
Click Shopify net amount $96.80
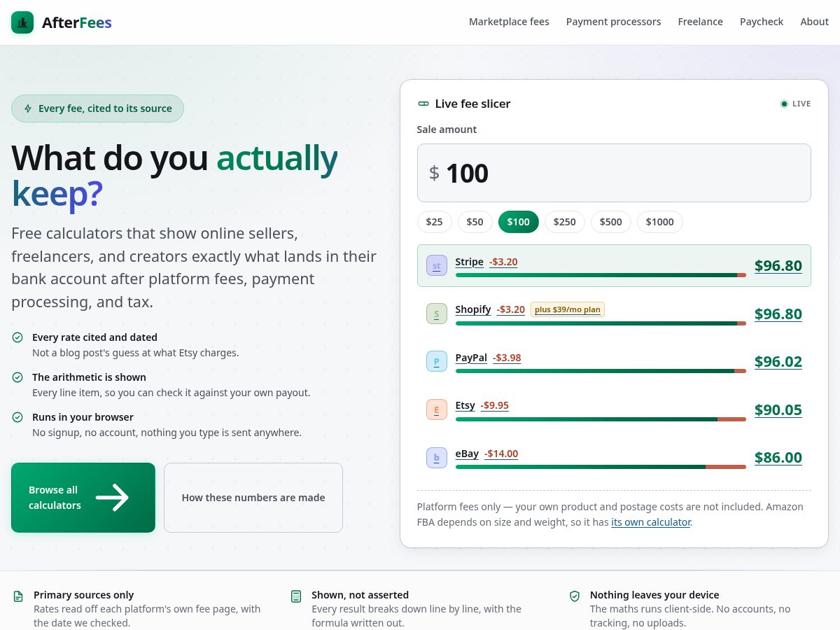pyautogui.click(x=778, y=314)
